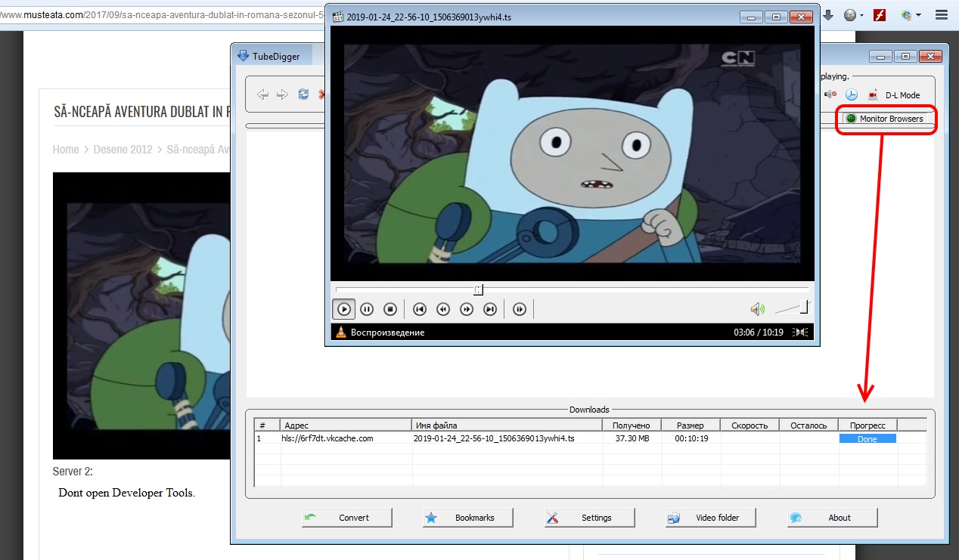The height and width of the screenshot is (560, 959).
Task: Click the TubeDigger refresh icon
Action: [303, 94]
